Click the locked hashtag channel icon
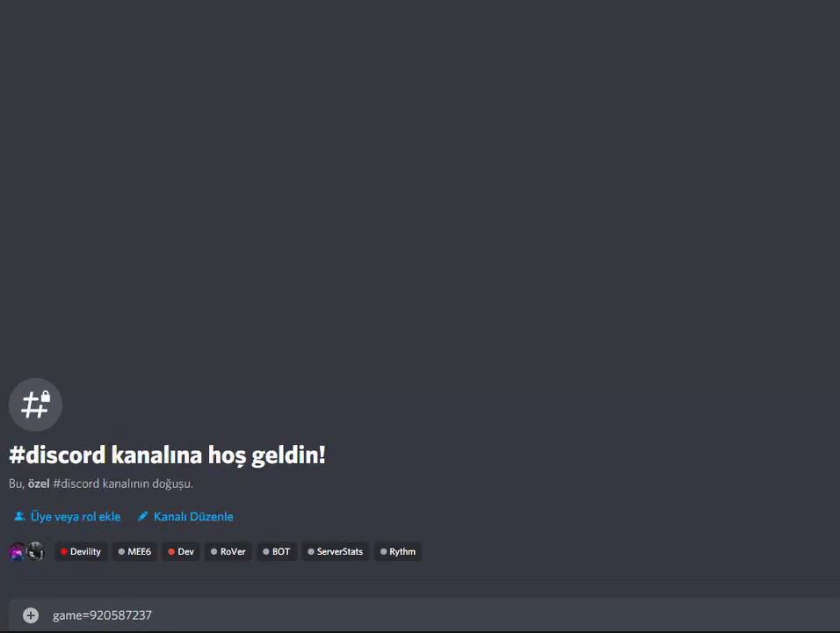 (35, 404)
